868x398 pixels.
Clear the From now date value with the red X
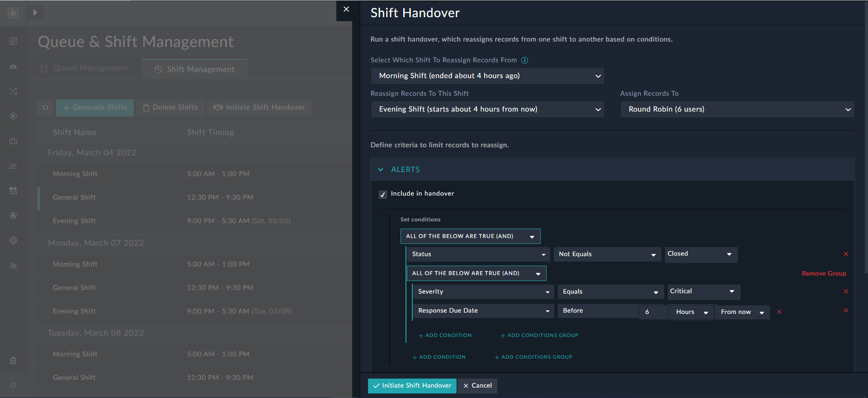pyautogui.click(x=779, y=312)
